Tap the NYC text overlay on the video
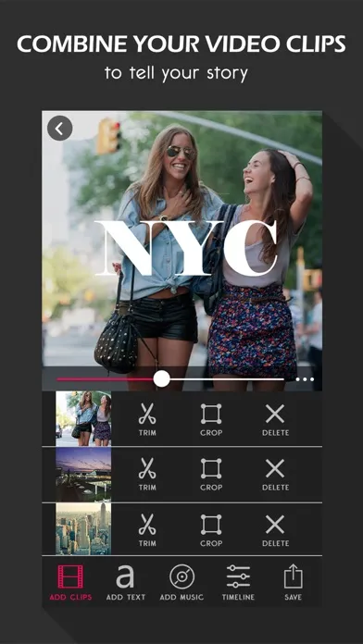This screenshot has width=363, height=644. (186, 249)
